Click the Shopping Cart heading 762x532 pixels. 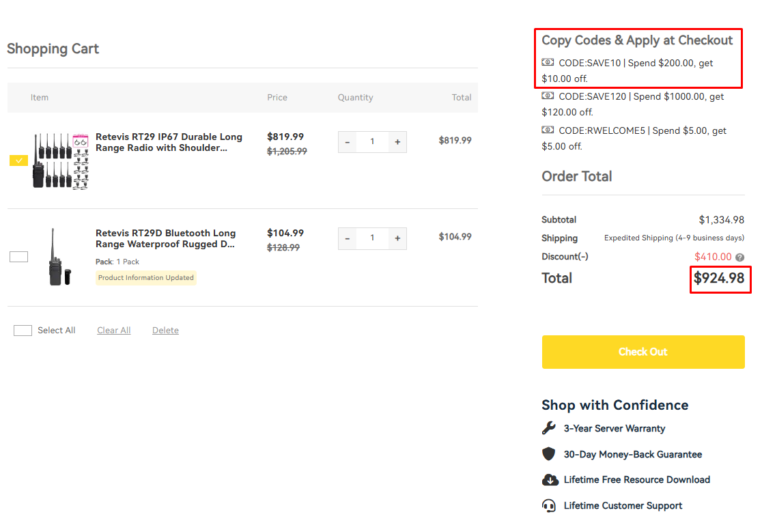pyautogui.click(x=53, y=49)
